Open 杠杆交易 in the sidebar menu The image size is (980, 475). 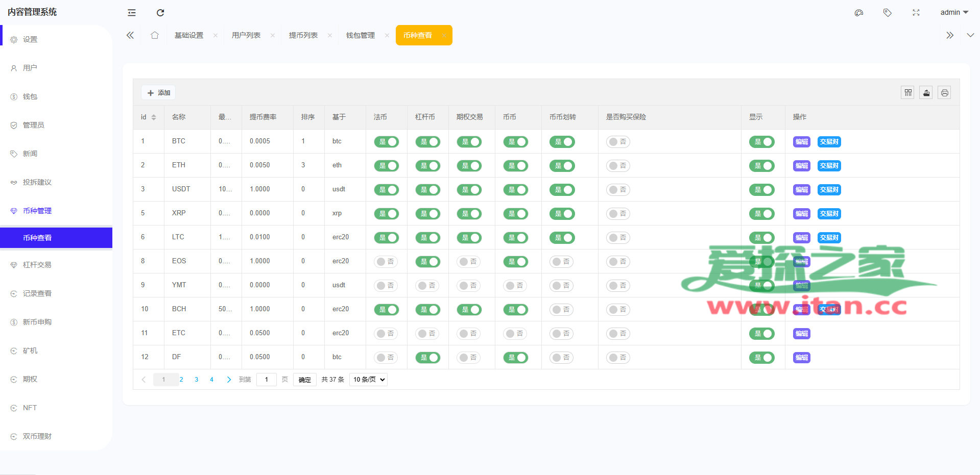click(x=37, y=265)
